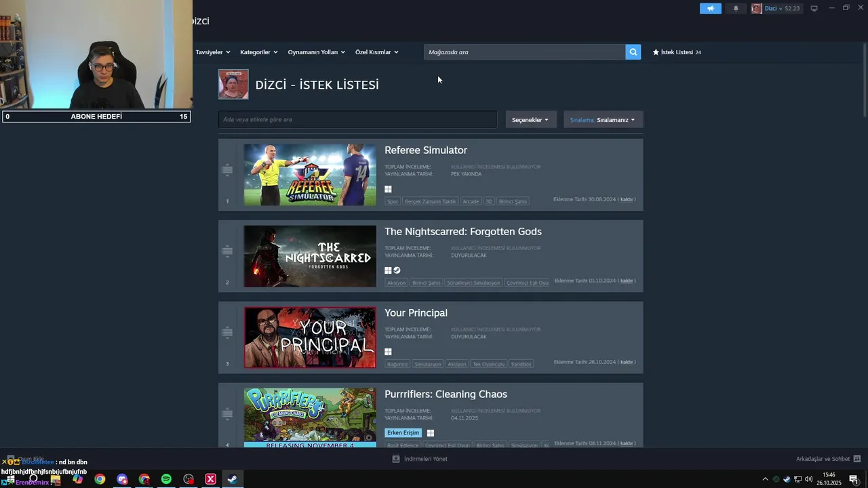This screenshot has height=488, width=868.
Task: Grab the reorder handle for The Nightscarred
Action: (227, 251)
